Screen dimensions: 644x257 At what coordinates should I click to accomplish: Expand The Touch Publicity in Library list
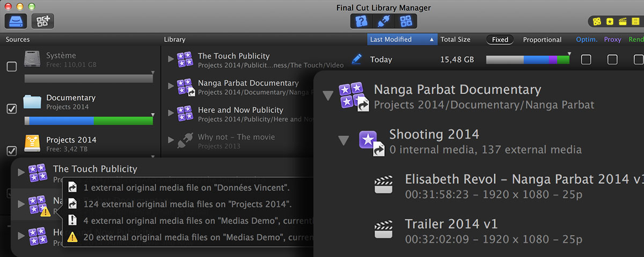pyautogui.click(x=171, y=59)
